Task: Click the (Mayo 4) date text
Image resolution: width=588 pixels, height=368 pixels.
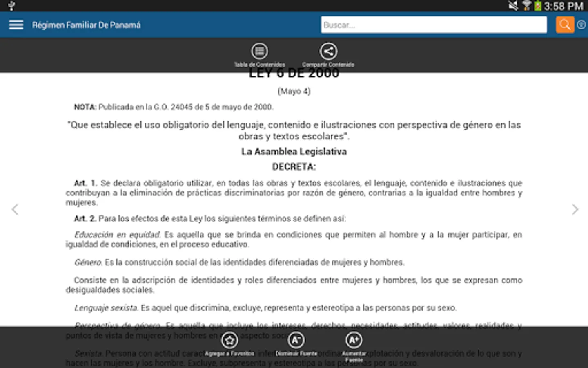Action: (294, 91)
